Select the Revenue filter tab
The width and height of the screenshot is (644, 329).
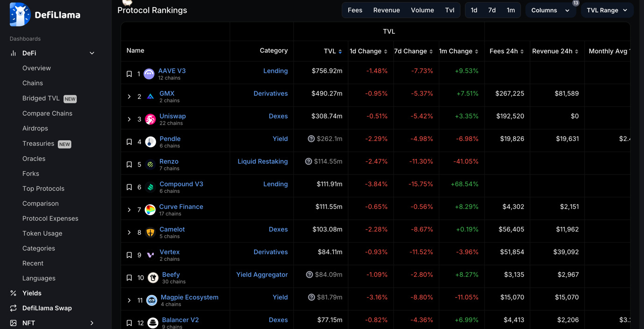click(x=386, y=10)
